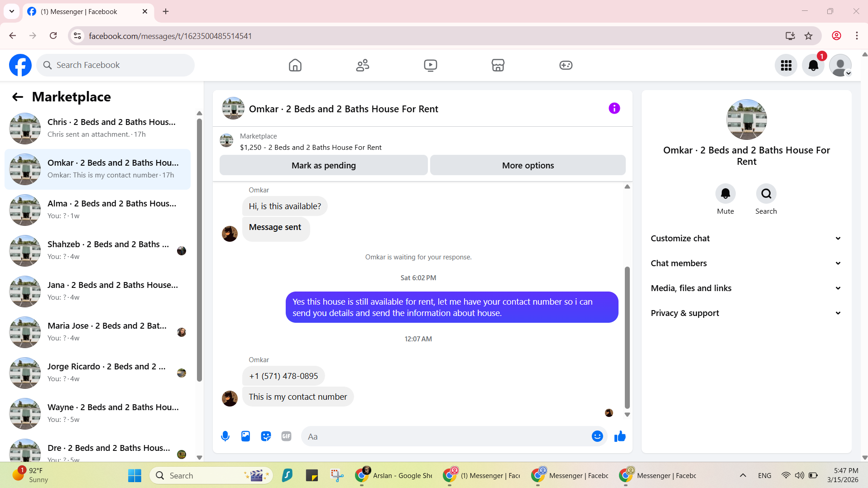Image resolution: width=868 pixels, height=488 pixels.
Task: Open the account profile avatar menu
Action: click(x=840, y=65)
